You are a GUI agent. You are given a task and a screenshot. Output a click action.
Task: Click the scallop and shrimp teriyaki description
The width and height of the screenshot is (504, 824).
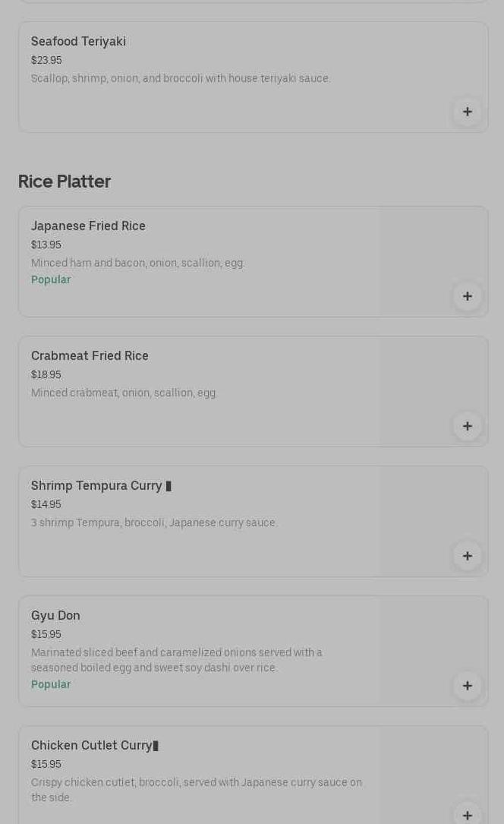[181, 78]
